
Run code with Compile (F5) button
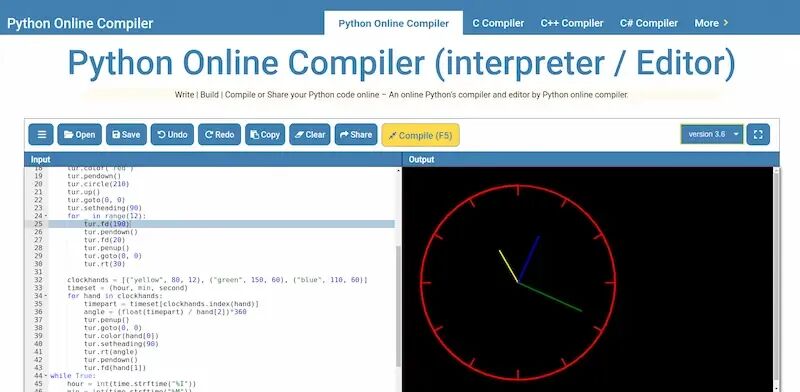point(420,135)
